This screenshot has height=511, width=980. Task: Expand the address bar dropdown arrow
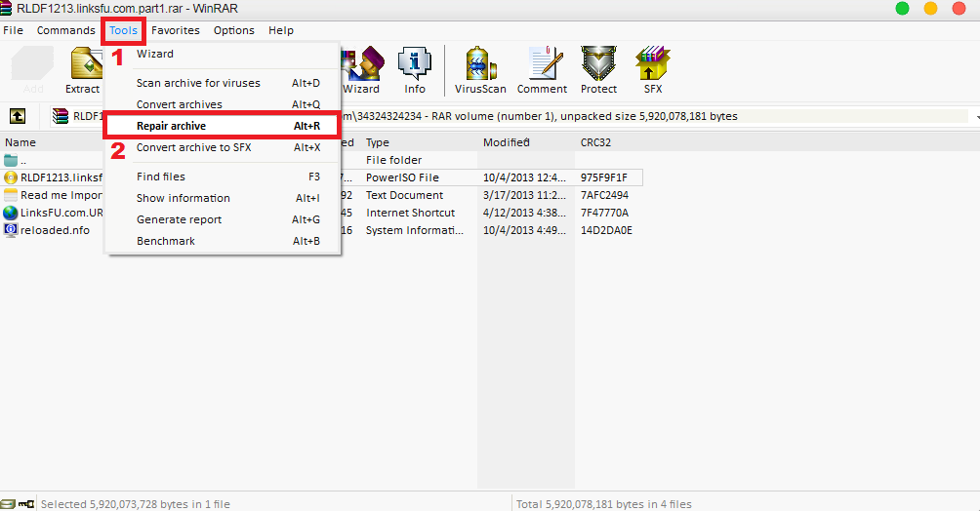[x=976, y=117]
